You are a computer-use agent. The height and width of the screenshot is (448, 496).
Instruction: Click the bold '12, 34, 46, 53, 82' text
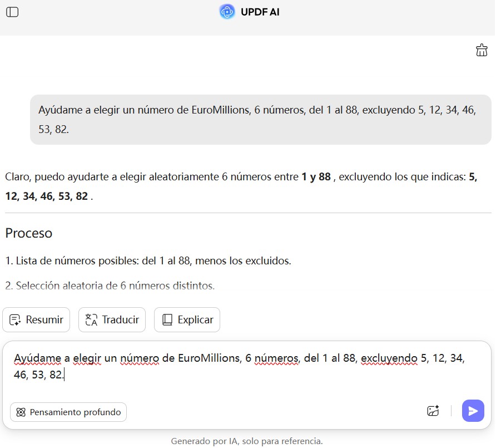pos(47,196)
